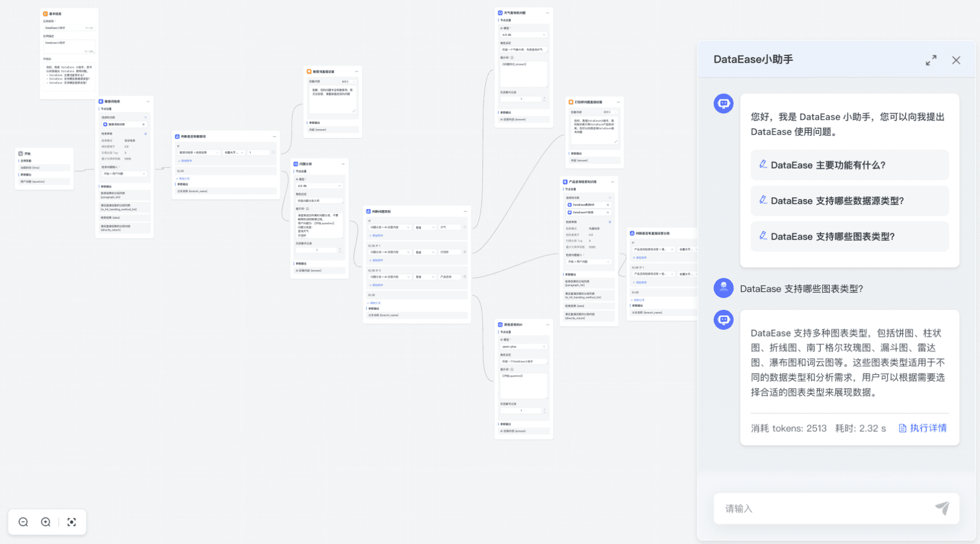Viewport: 980px width, 544px height.
Task: Click 用户问题 {question} output in 开始 node
Action: click(x=45, y=182)
